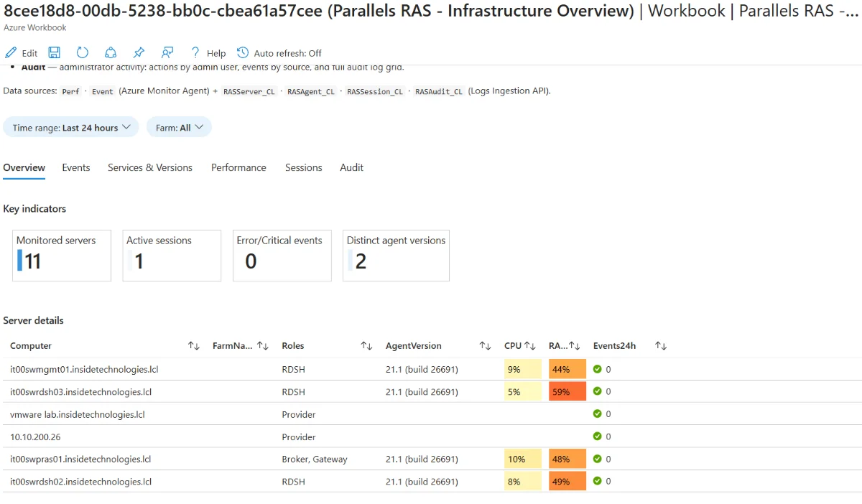
Task: Click the 5% CPU cell
Action: tap(523, 392)
